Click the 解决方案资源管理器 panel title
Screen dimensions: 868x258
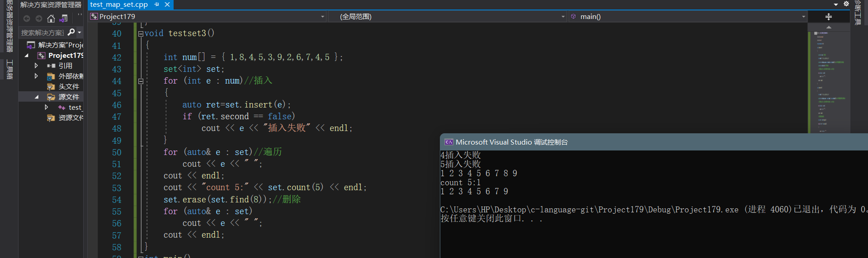[x=51, y=5]
